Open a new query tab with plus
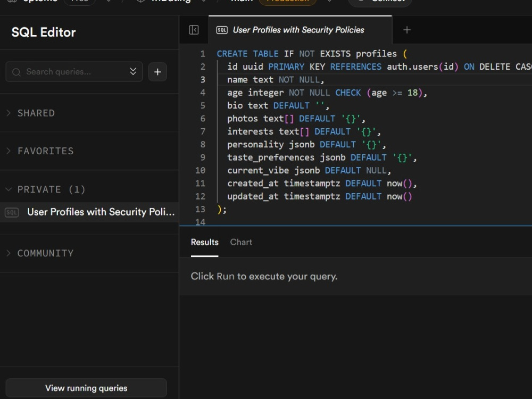This screenshot has width=532, height=399. click(407, 30)
